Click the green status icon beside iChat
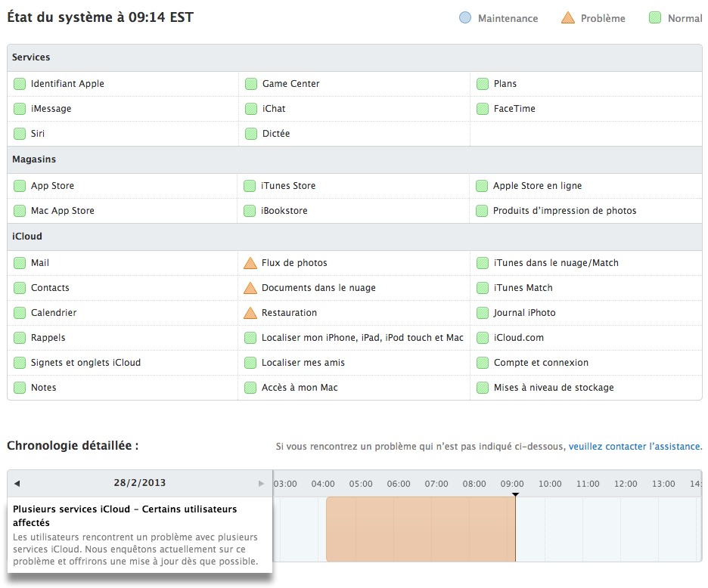 tap(251, 109)
